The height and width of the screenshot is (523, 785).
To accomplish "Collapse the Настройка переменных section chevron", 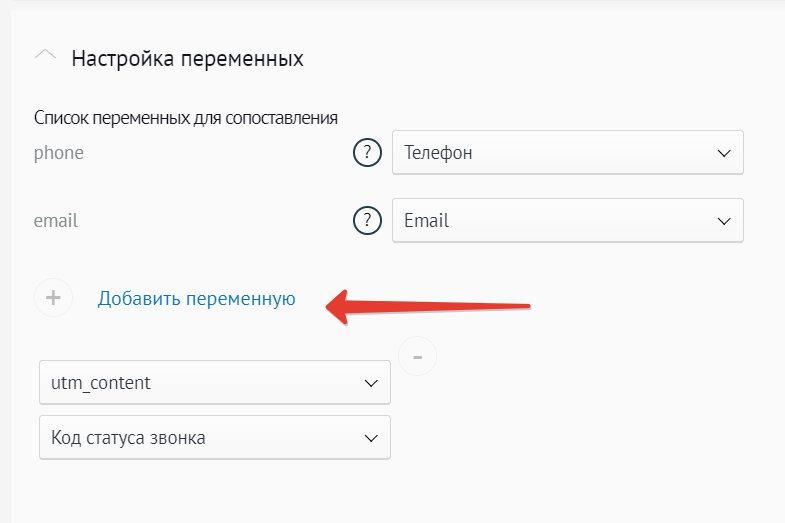I will point(46,57).
